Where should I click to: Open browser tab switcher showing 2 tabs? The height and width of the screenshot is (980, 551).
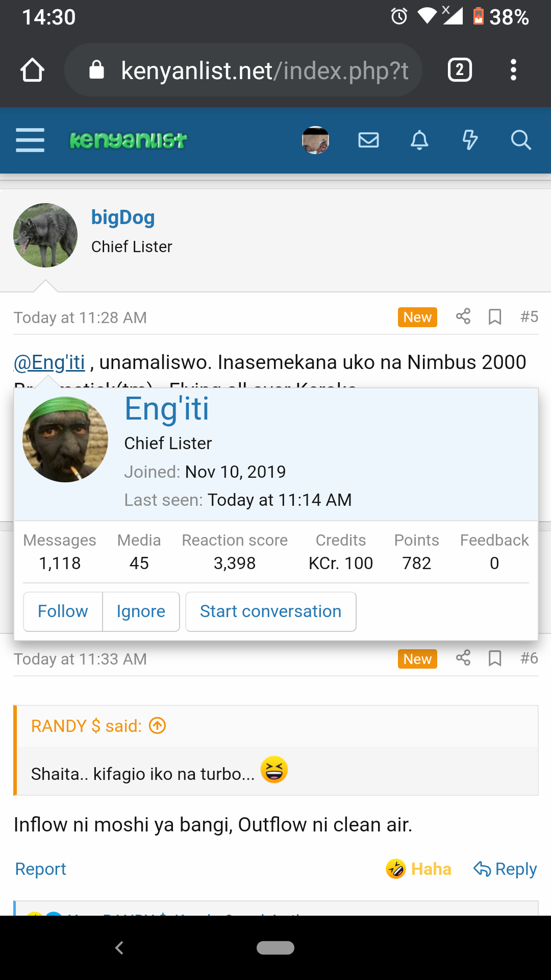460,70
